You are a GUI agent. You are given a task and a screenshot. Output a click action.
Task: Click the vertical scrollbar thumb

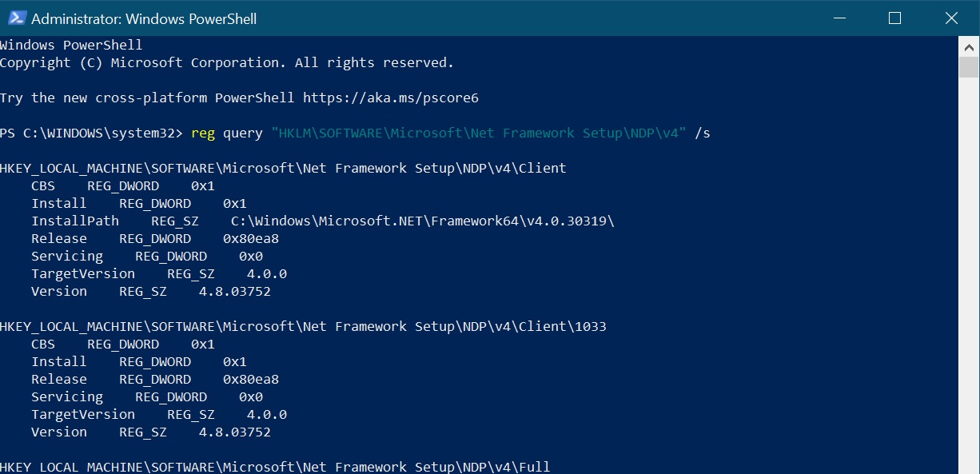click(969, 67)
